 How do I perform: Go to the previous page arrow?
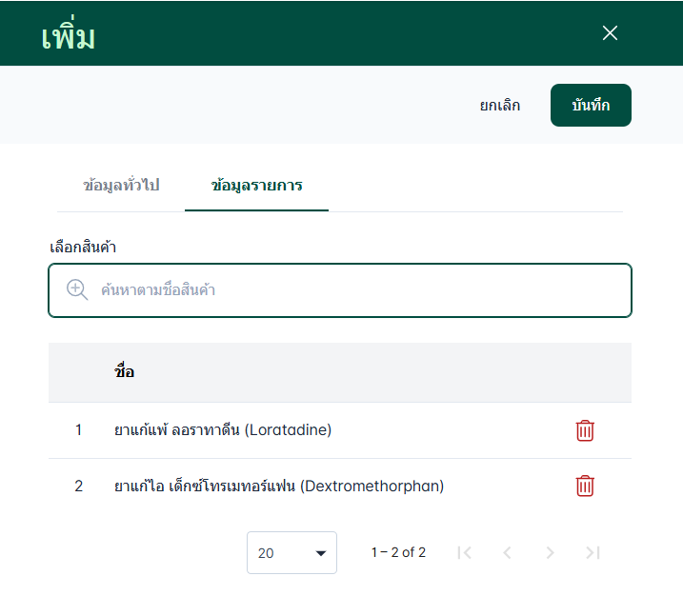click(507, 552)
